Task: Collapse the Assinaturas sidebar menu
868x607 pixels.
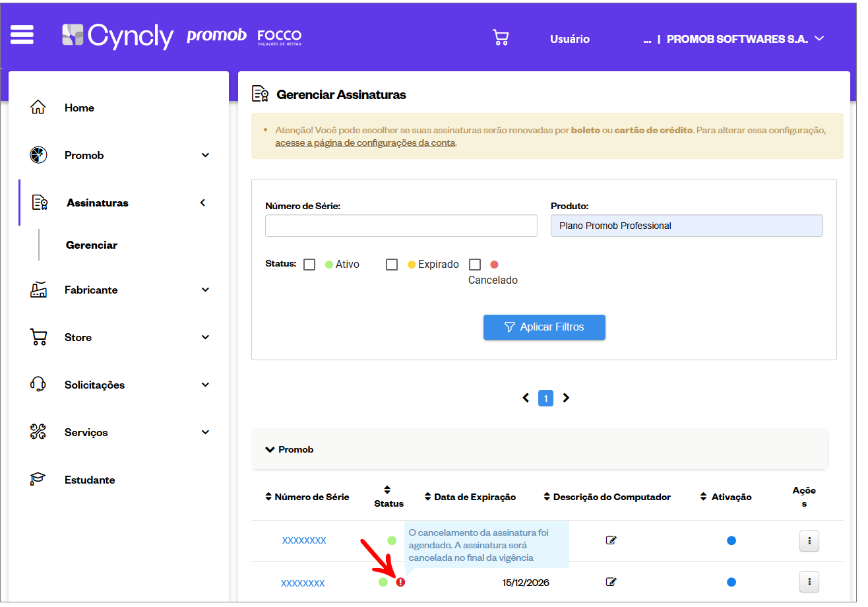Action: point(203,203)
